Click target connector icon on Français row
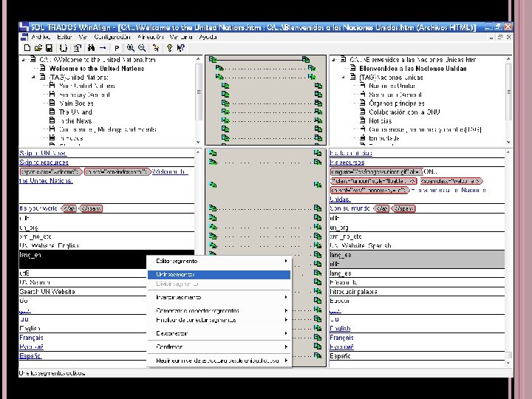532x399 pixels. (x=318, y=337)
